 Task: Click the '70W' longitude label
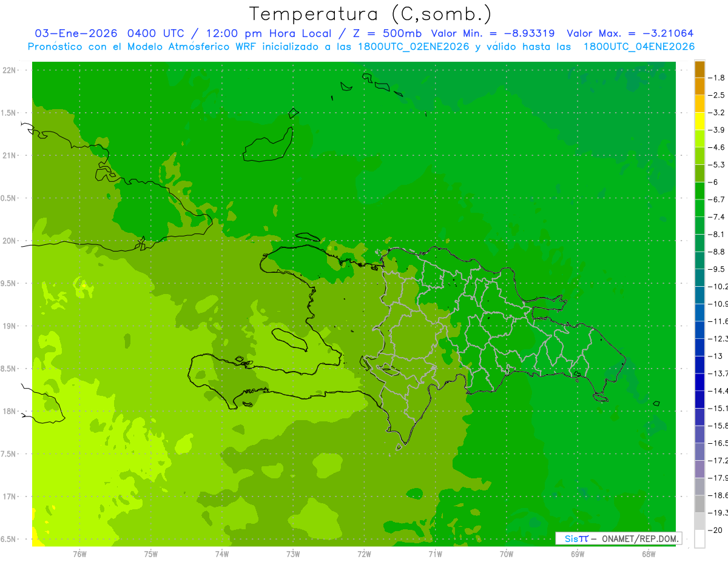coord(507,554)
